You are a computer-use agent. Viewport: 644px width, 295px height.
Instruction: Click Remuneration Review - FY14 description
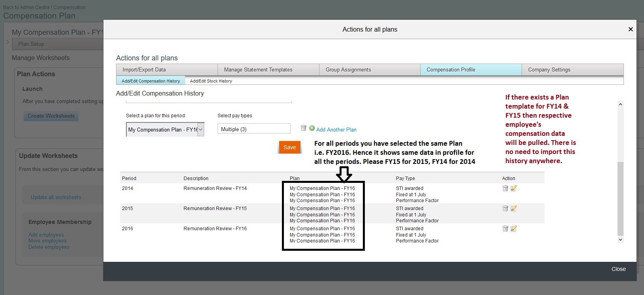[x=215, y=188]
